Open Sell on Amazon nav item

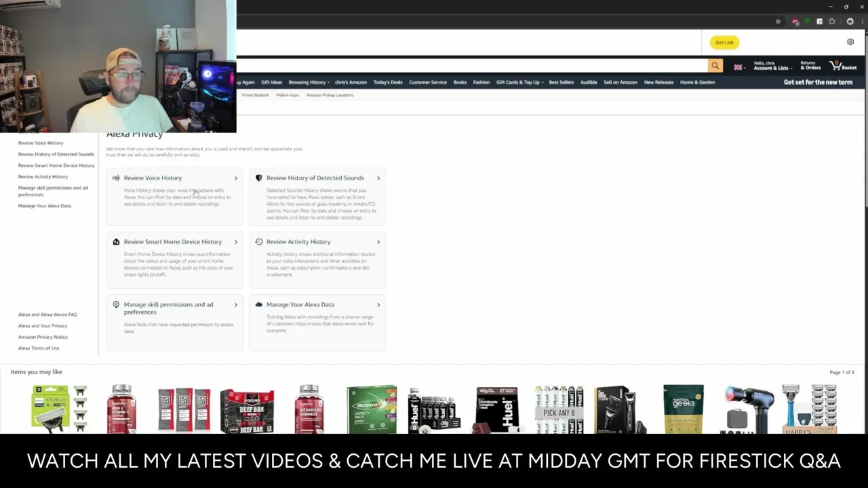(x=620, y=82)
